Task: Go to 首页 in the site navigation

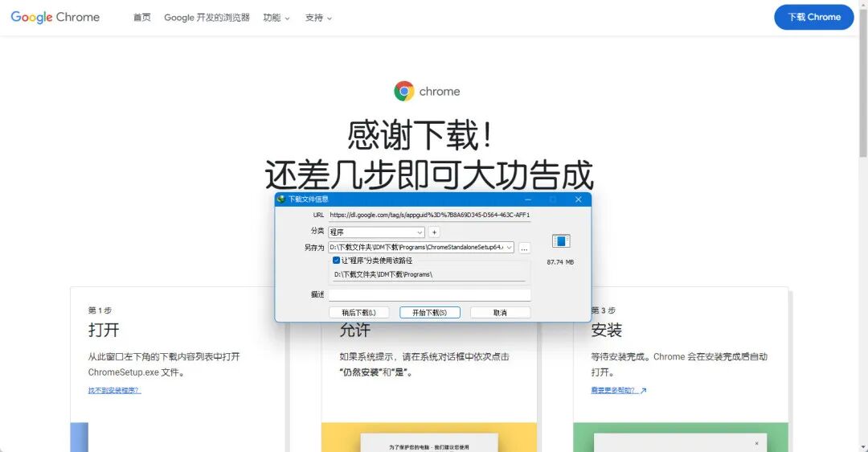Action: (141, 18)
